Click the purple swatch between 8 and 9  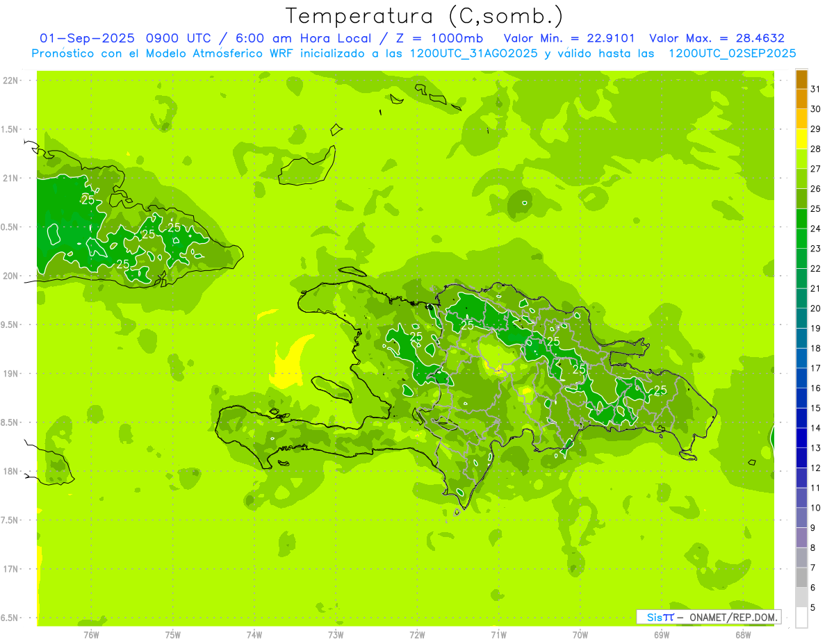[x=801, y=538]
